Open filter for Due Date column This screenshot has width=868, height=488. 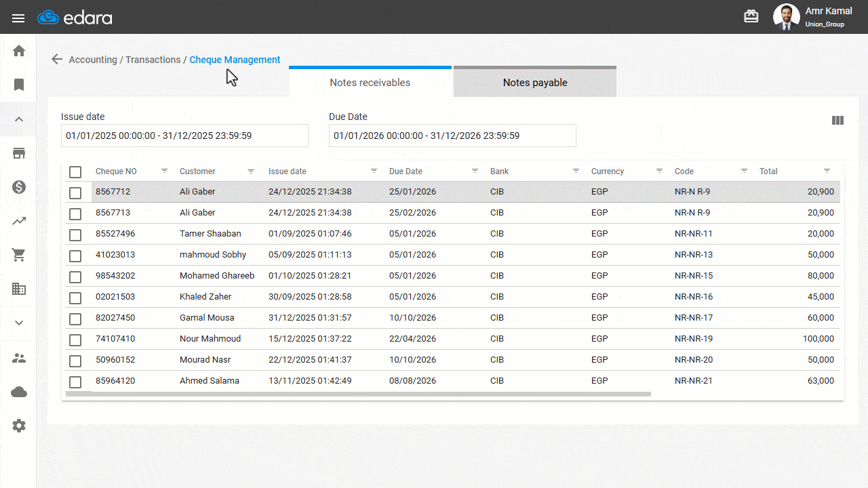[x=475, y=171]
